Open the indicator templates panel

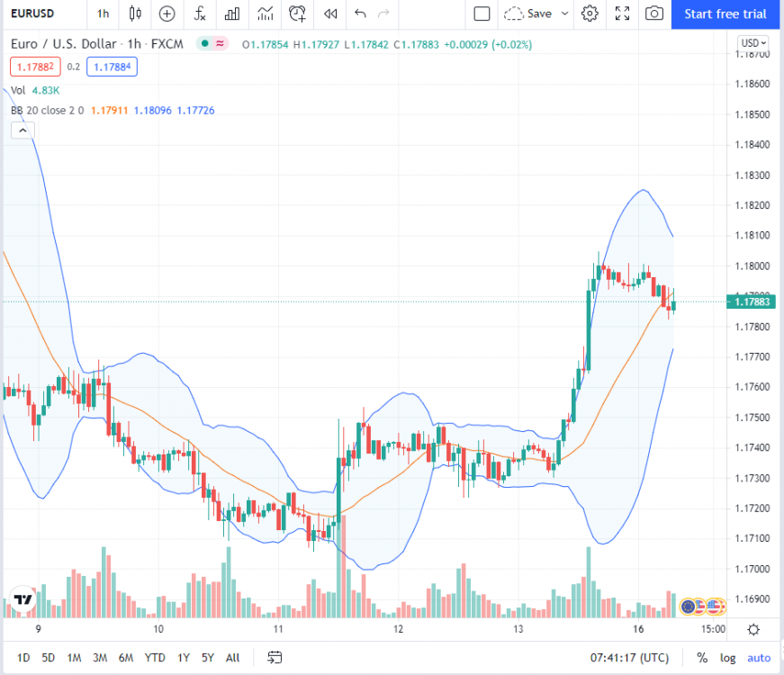pos(231,14)
